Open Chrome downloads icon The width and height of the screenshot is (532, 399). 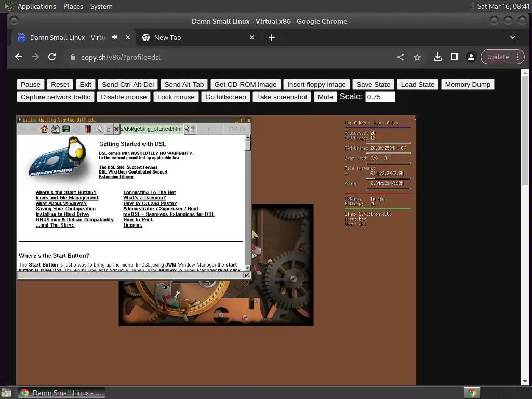pyautogui.click(x=437, y=57)
